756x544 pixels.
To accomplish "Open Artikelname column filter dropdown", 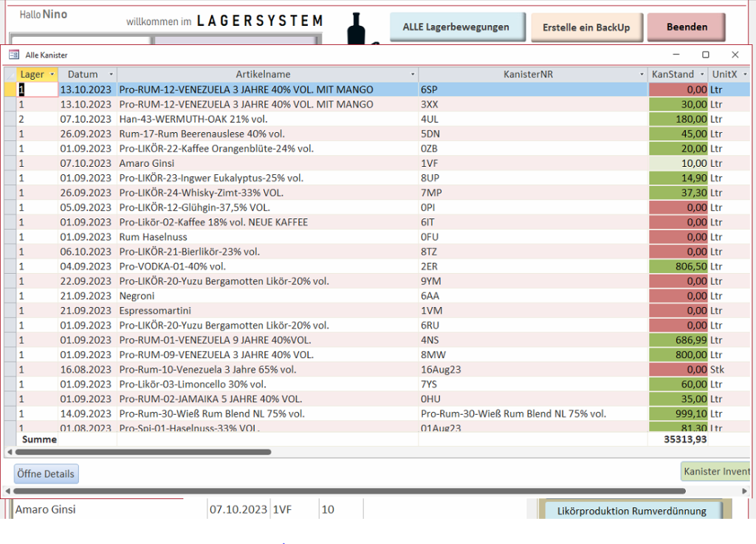I will tap(413, 75).
